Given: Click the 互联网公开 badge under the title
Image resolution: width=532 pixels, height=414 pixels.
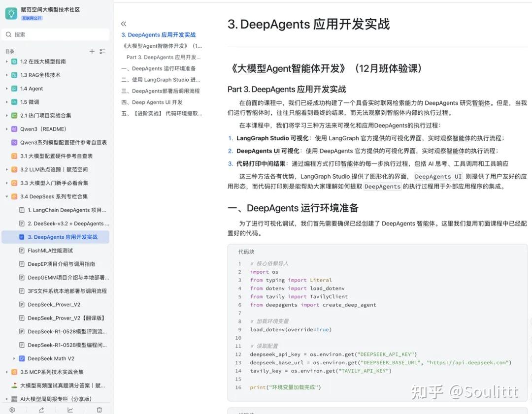Looking at the screenshot, I should 32,18.
